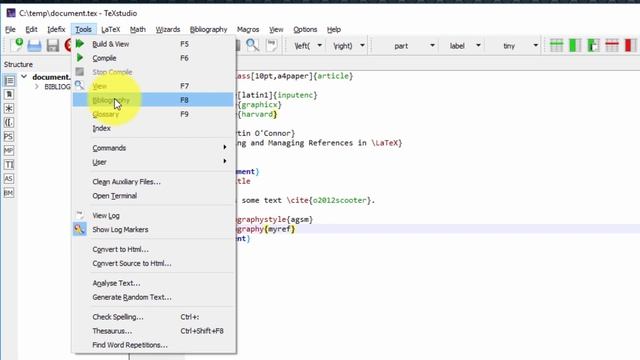640x360 pixels.
Task: Open the asterisk symbols side panel icon
Action: click(9, 109)
